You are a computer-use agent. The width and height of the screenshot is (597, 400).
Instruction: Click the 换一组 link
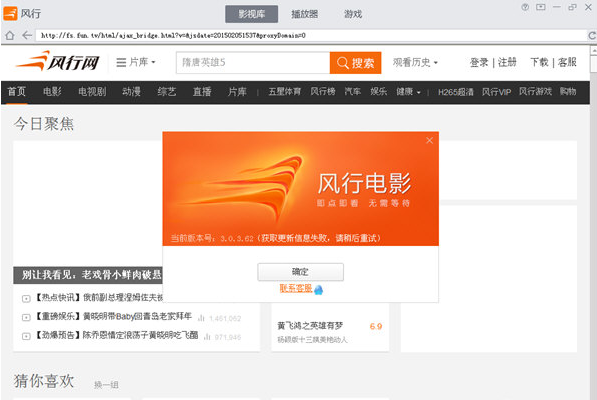106,385
